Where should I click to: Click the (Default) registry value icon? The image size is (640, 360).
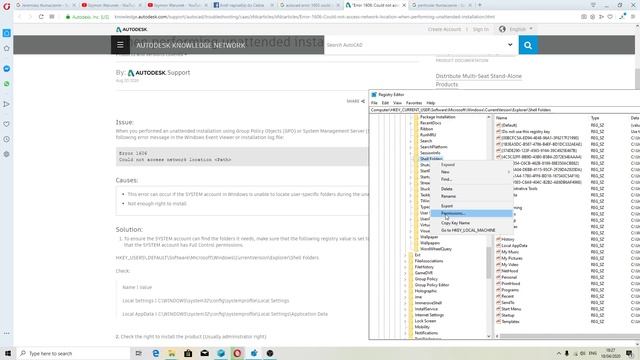click(498, 125)
